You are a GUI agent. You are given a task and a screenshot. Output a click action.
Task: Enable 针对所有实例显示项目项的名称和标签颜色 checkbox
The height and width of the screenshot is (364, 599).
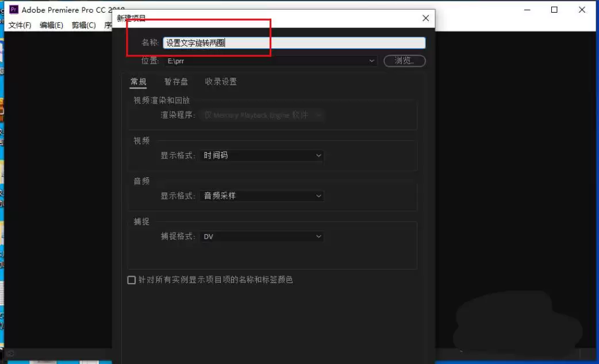pyautogui.click(x=132, y=280)
